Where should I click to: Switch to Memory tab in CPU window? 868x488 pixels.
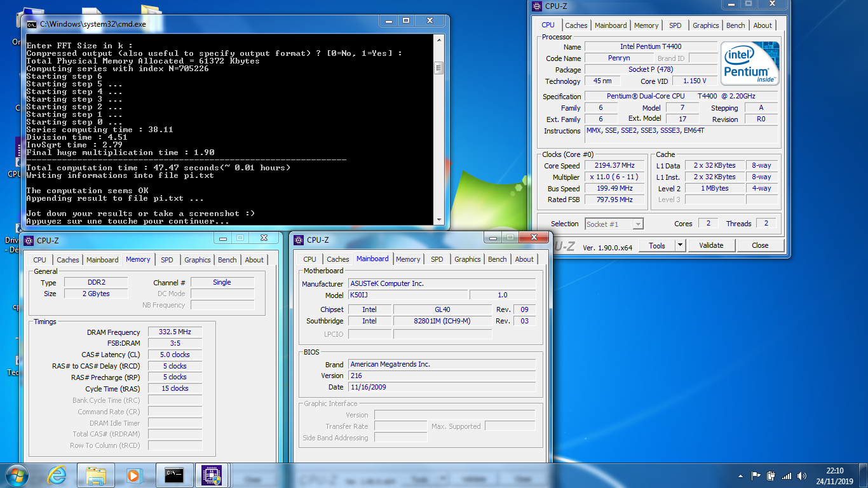click(646, 25)
